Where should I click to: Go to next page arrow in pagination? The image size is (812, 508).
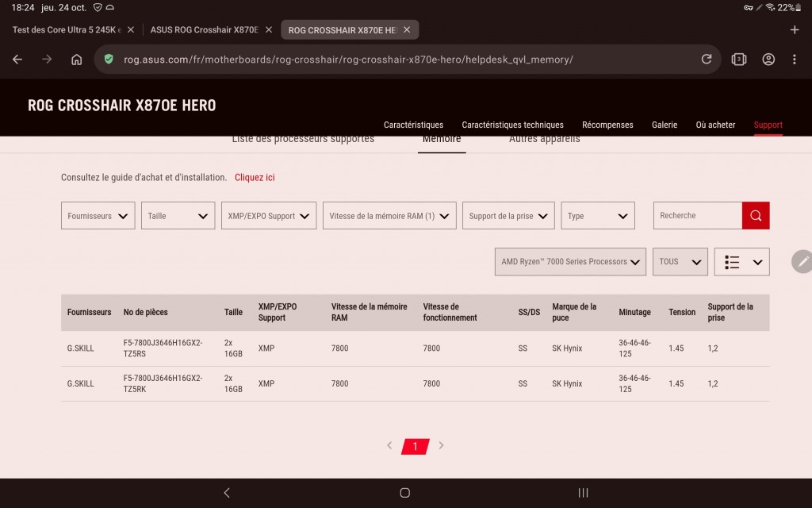pos(441,445)
